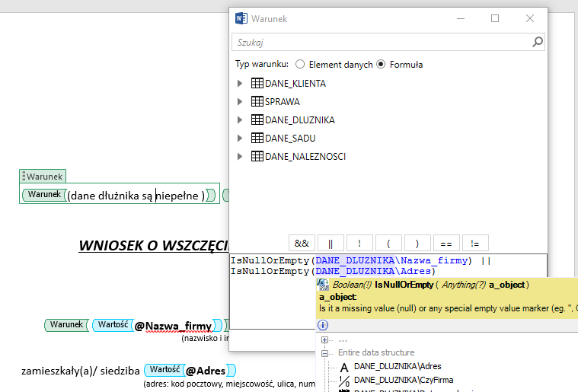The image size is (578, 392).
Task: Click DANE_DLUZNIKA\Adres reference in the formula
Action: point(373,271)
